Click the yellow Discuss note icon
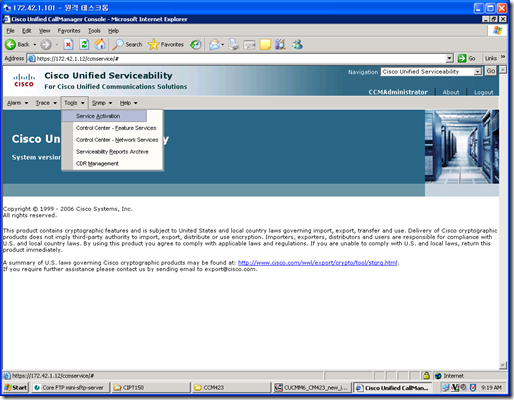The width and height of the screenshot is (514, 400). tap(265, 44)
